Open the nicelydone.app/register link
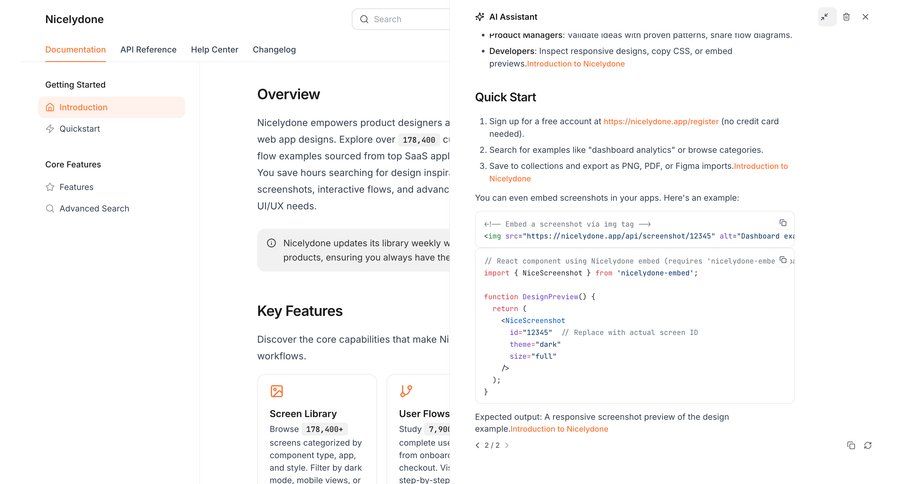 tap(661, 122)
